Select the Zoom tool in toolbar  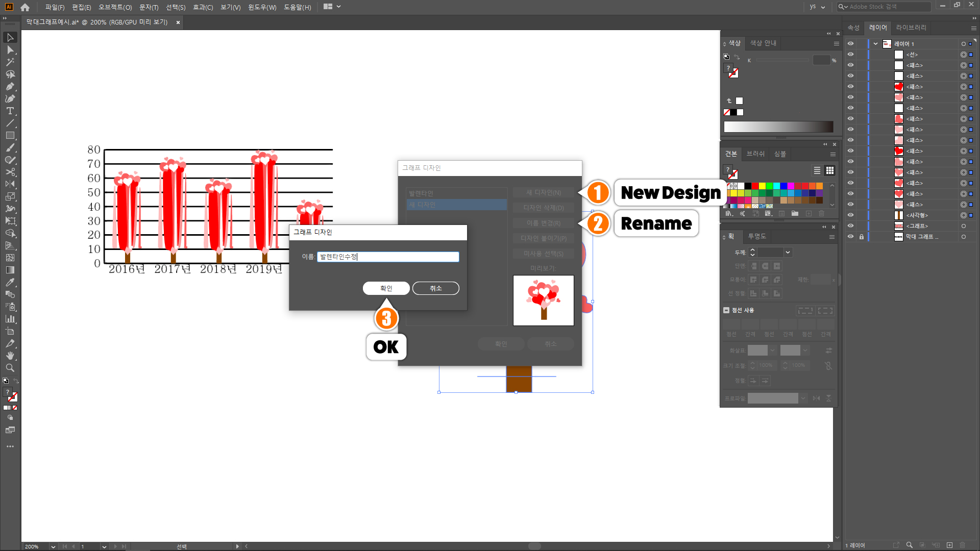pos(10,368)
